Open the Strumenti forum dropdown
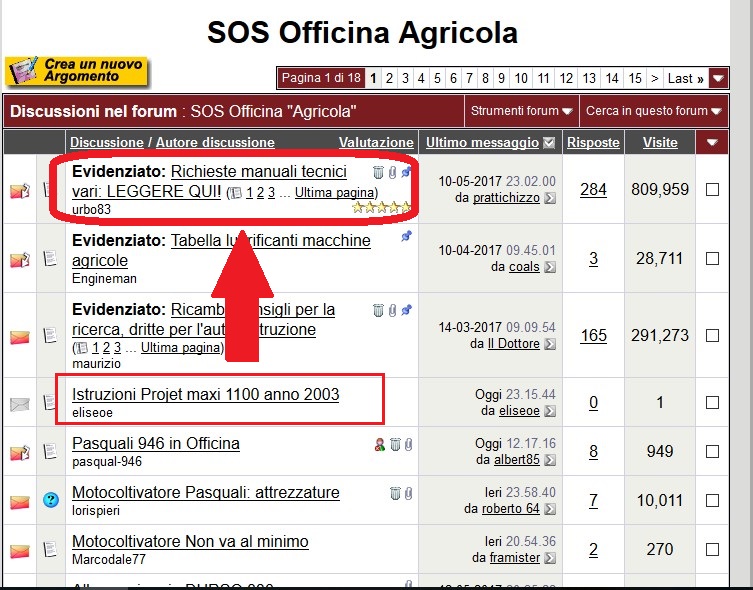Image resolution: width=753 pixels, height=590 pixels. 521,111
